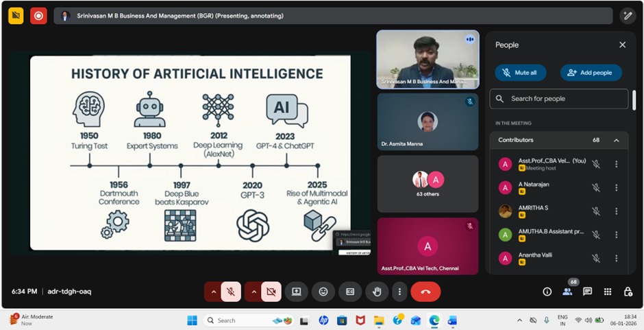Click the Mute all button
The width and height of the screenshot is (644, 330).
[521, 73]
